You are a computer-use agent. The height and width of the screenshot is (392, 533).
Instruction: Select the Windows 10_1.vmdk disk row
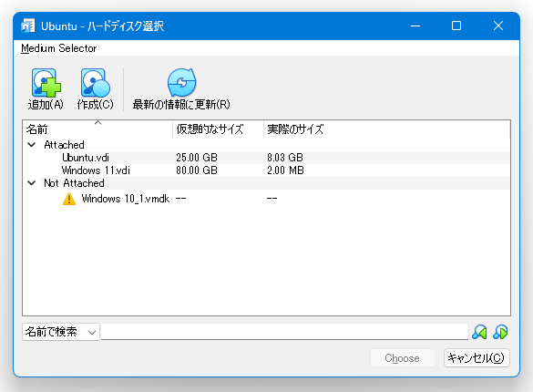pos(266,199)
